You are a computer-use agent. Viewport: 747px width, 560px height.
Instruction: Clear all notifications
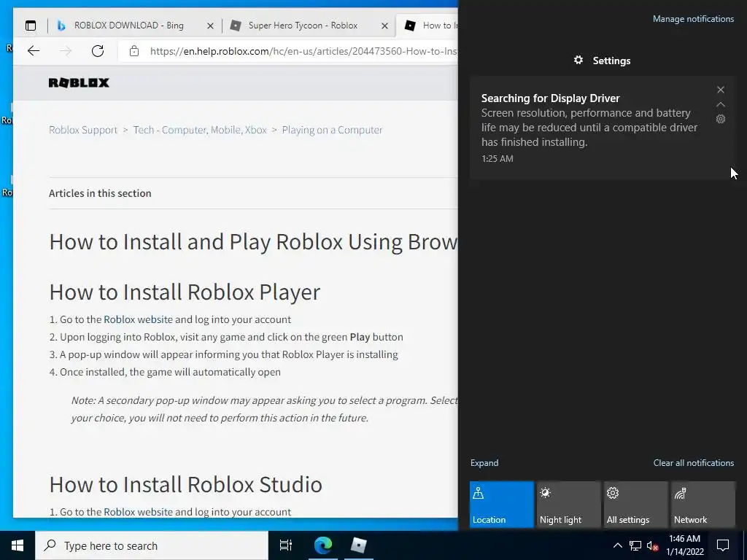693,463
